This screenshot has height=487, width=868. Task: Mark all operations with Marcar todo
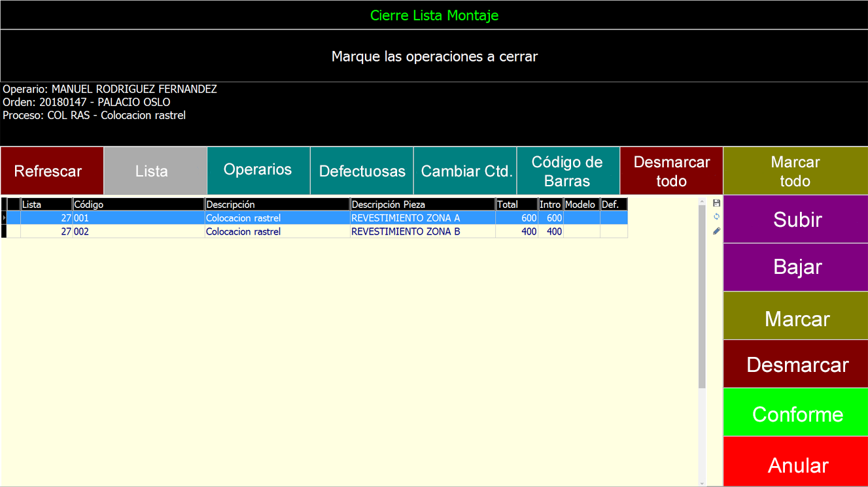[795, 171]
